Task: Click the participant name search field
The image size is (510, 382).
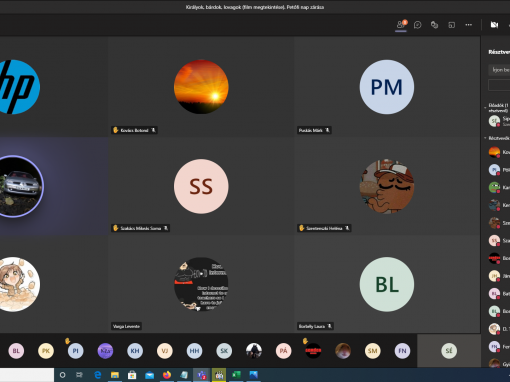Action: (499, 70)
